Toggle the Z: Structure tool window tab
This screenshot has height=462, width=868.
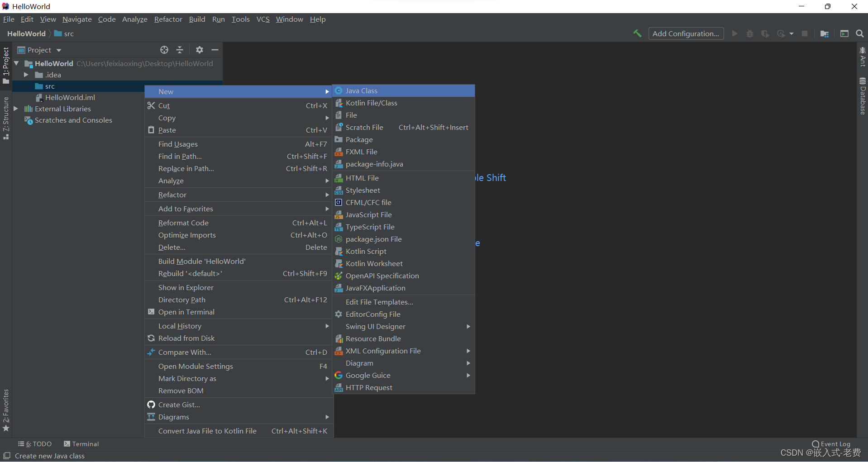6,118
